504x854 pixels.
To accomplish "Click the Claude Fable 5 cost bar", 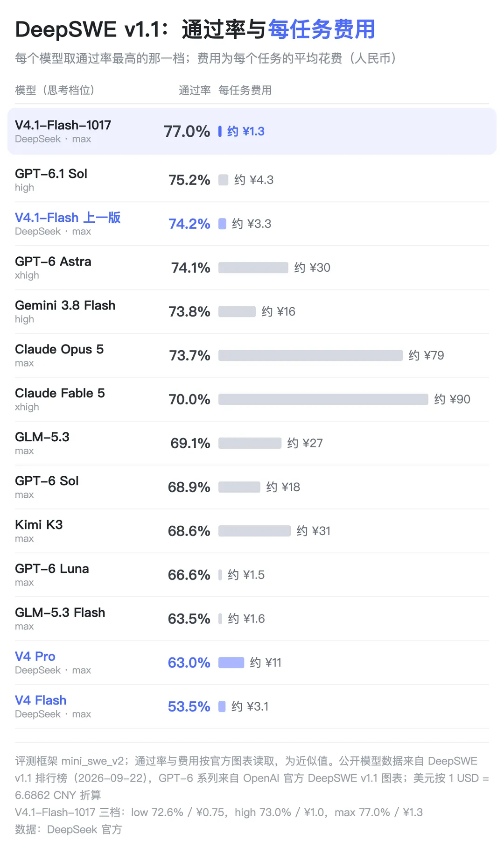I will [323, 399].
